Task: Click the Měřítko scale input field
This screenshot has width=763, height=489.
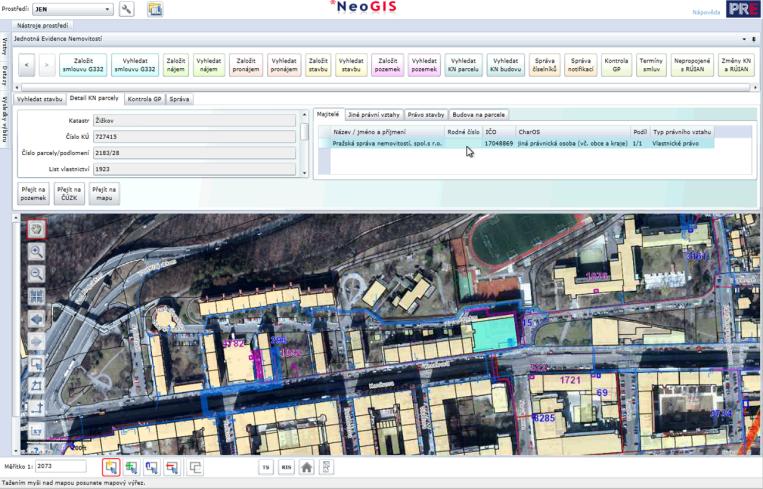Action: point(61,466)
